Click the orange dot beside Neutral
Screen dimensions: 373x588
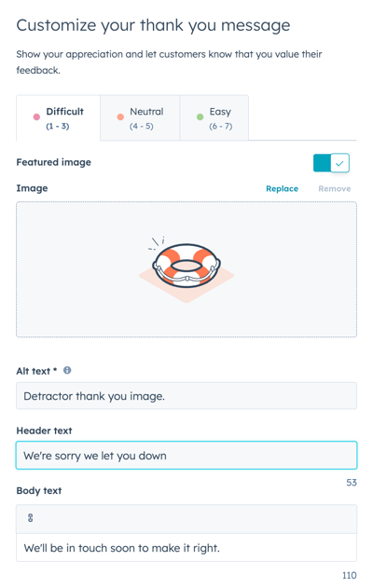click(120, 117)
